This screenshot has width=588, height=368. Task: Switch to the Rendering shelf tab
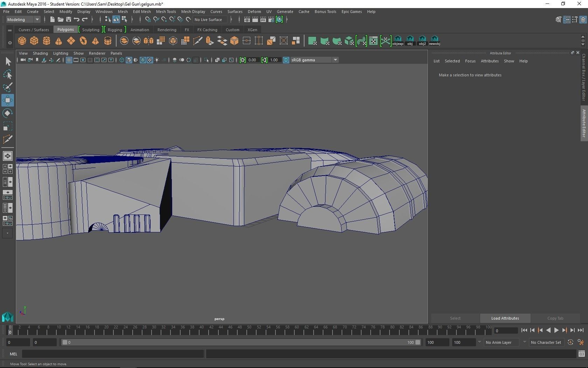[167, 30]
